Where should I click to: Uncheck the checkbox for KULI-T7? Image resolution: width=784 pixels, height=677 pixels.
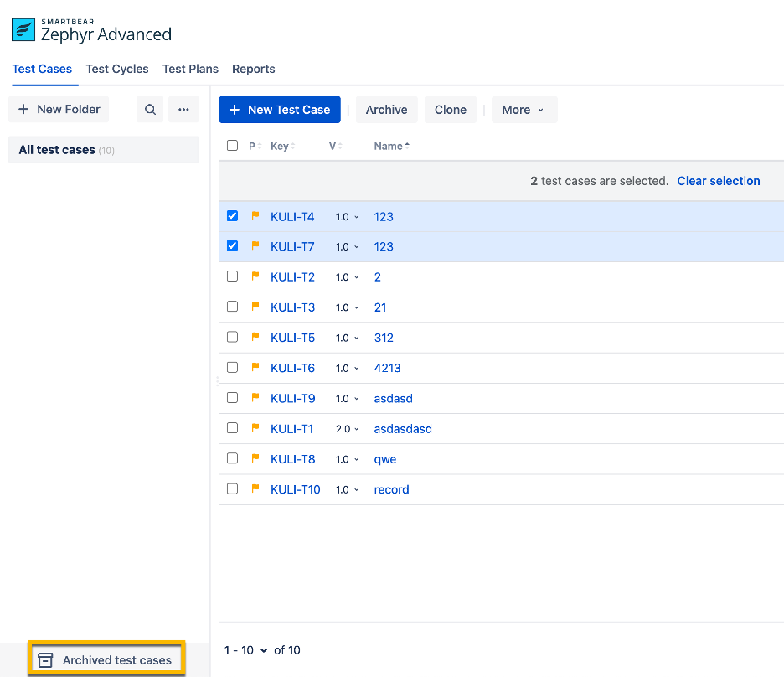point(232,245)
